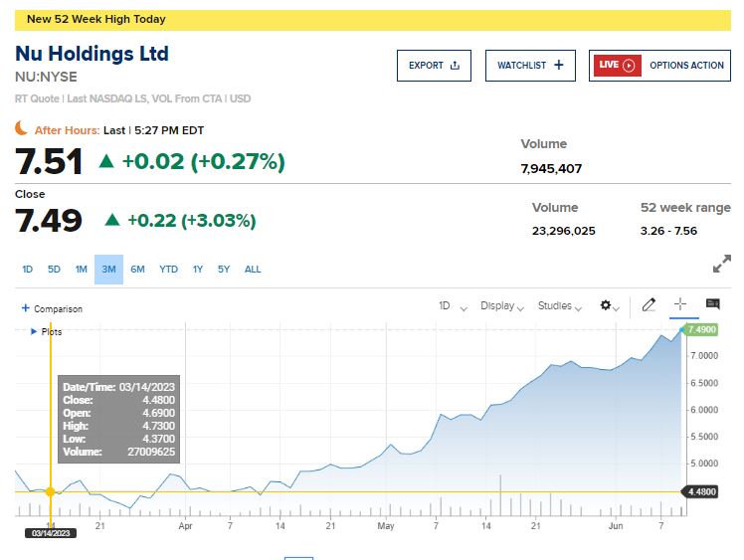
Task: Select the YTD time range tab
Action: coord(168,270)
